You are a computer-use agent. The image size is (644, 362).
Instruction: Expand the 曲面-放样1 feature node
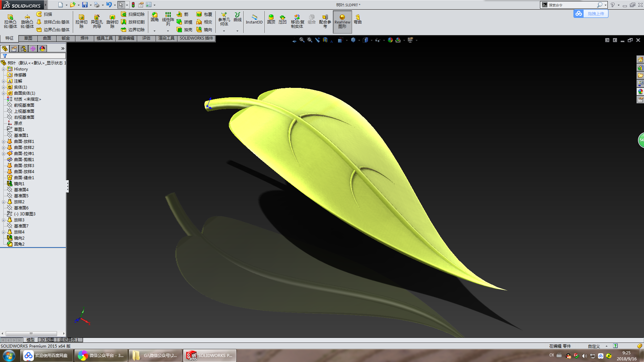(4, 142)
